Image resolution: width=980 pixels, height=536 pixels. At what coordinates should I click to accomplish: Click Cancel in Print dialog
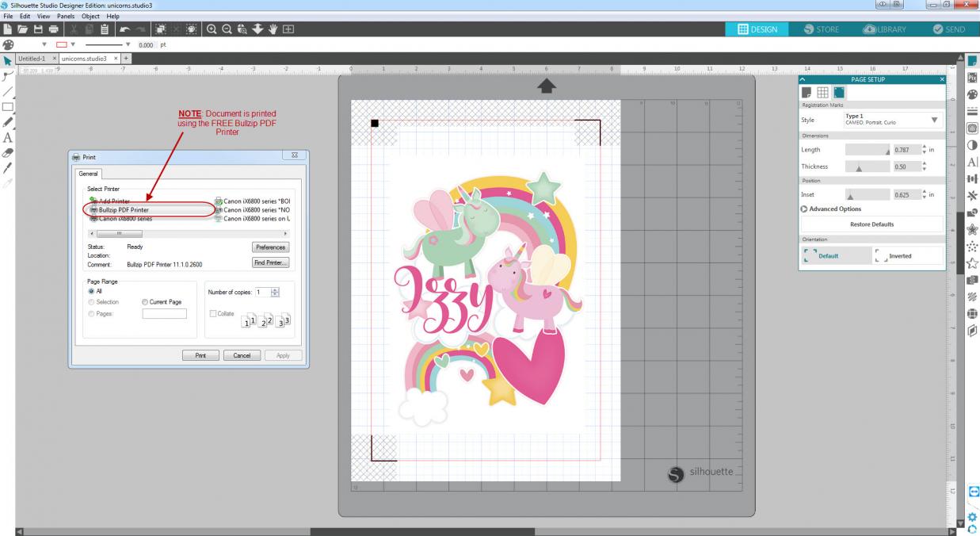242,355
